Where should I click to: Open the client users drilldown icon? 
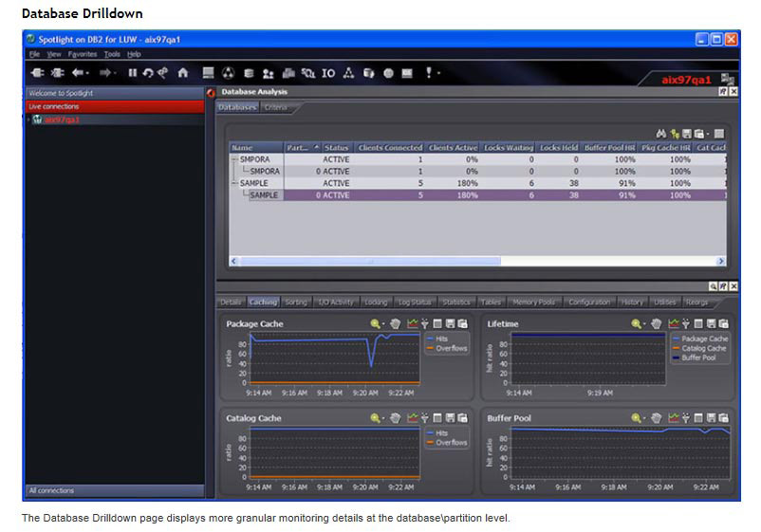[268, 73]
